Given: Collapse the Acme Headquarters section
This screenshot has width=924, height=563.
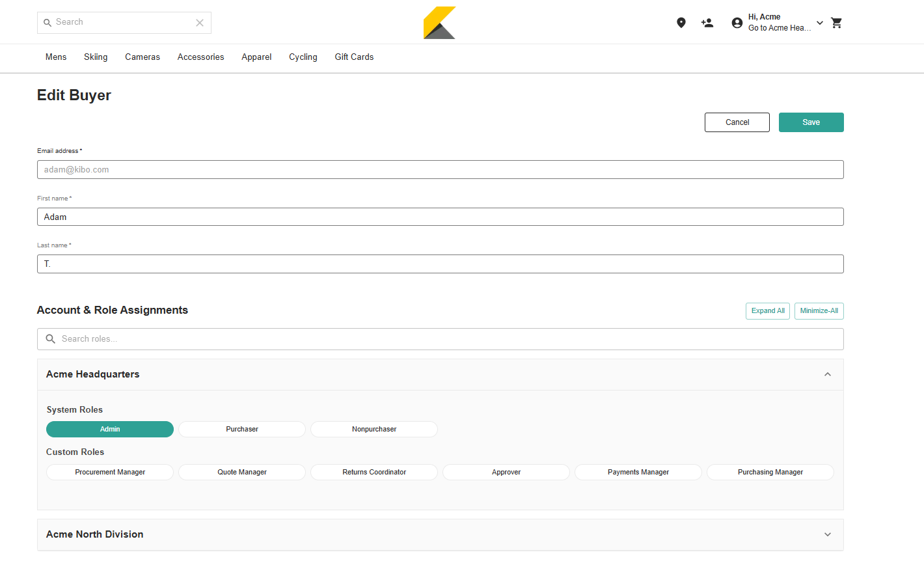Looking at the screenshot, I should click(x=828, y=374).
